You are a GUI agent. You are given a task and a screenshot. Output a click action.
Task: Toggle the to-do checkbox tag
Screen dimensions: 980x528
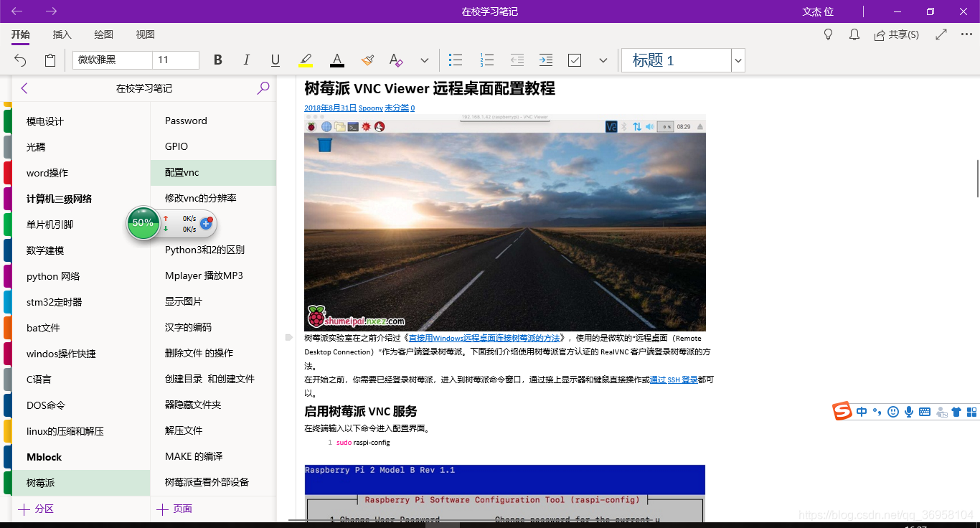[575, 60]
